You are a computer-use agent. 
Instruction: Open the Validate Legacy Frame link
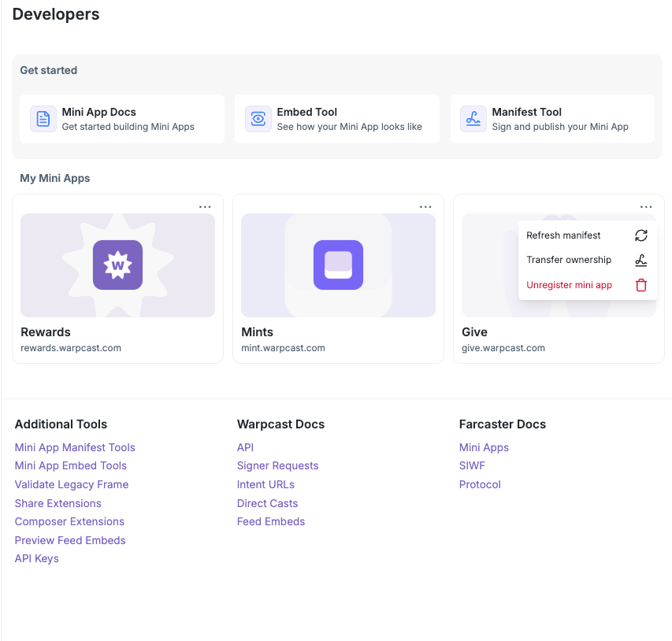[72, 484]
